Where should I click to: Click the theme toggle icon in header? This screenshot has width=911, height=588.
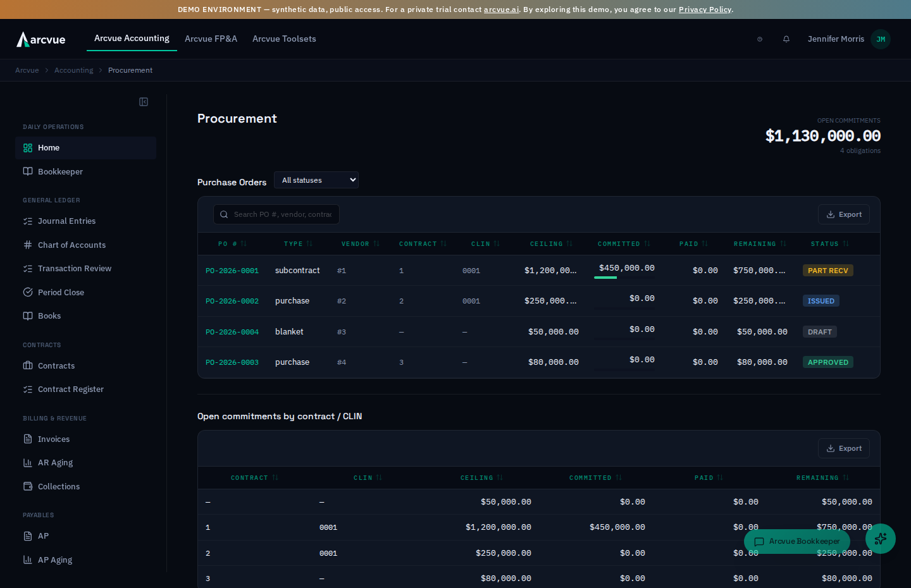pos(760,39)
